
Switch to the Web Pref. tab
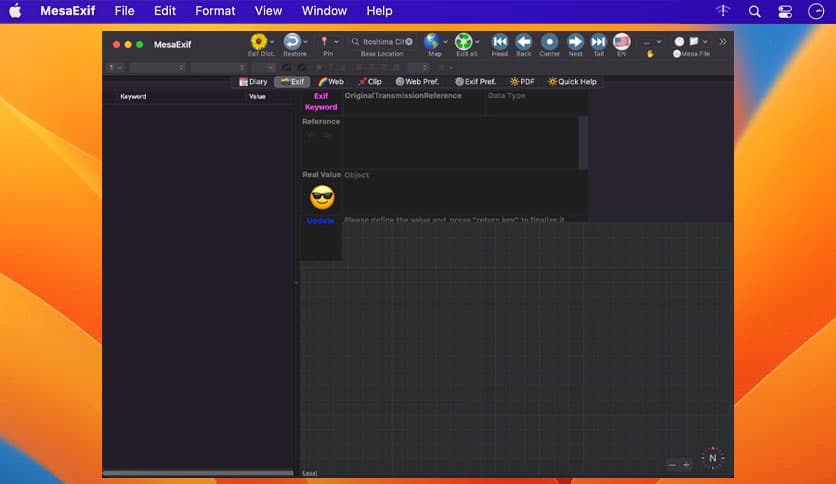(x=417, y=82)
